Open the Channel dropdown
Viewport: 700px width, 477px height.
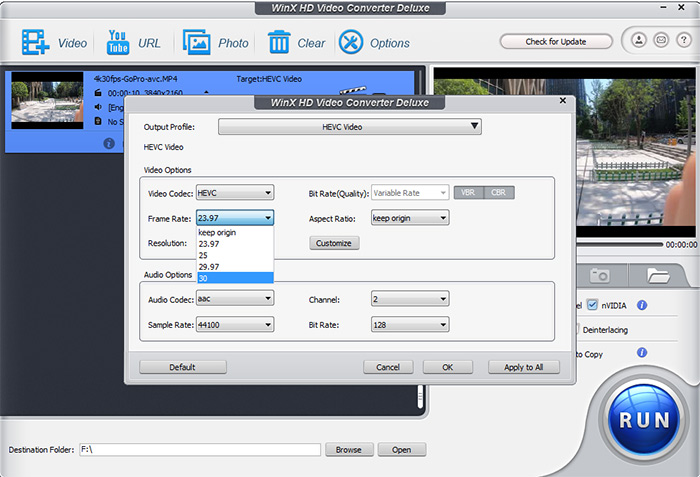pyautogui.click(x=410, y=299)
